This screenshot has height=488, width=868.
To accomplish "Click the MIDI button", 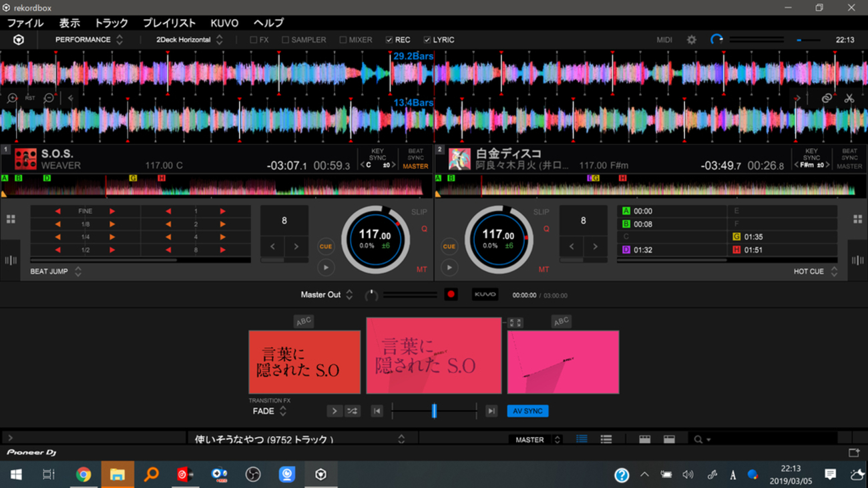I will 664,40.
